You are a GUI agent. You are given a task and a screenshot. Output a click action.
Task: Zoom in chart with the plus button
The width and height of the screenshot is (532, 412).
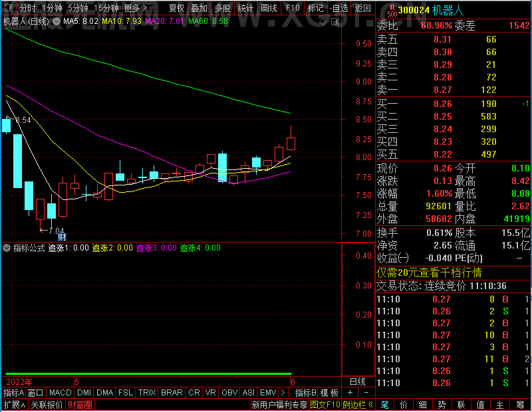[x=350, y=393]
